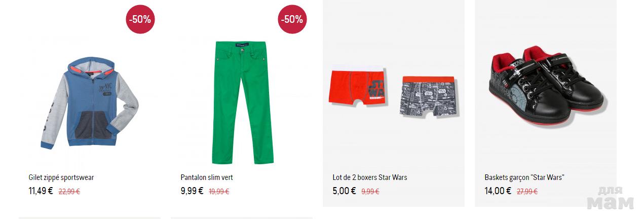Click the crossed-out 27,99 € sneakers price
This screenshot has height=219, width=644.
pos(527,192)
